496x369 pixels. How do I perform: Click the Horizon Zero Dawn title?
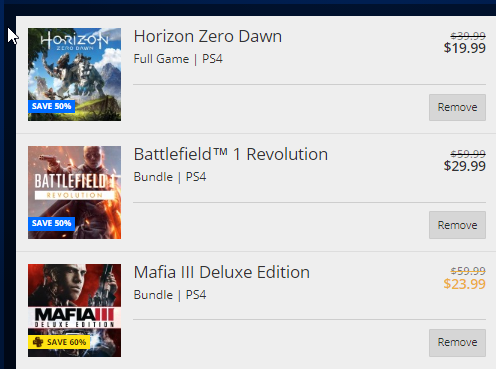pos(208,36)
